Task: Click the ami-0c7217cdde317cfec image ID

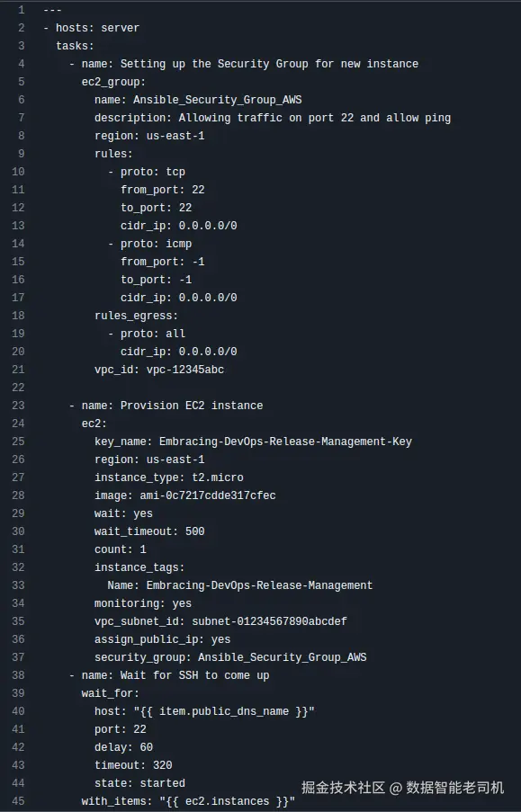Action: pos(208,495)
